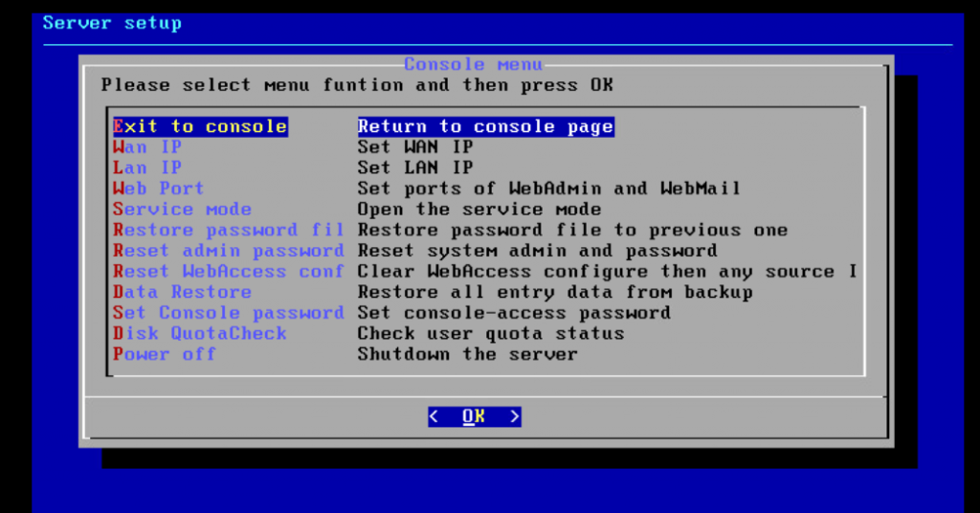Click the right angle bracket beside OK
Screen dimensions: 980x513
(x=514, y=416)
